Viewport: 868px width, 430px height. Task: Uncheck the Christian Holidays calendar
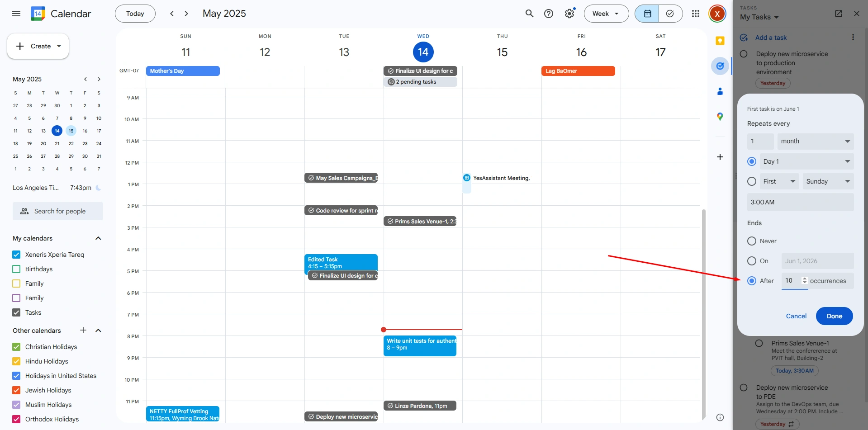click(17, 347)
